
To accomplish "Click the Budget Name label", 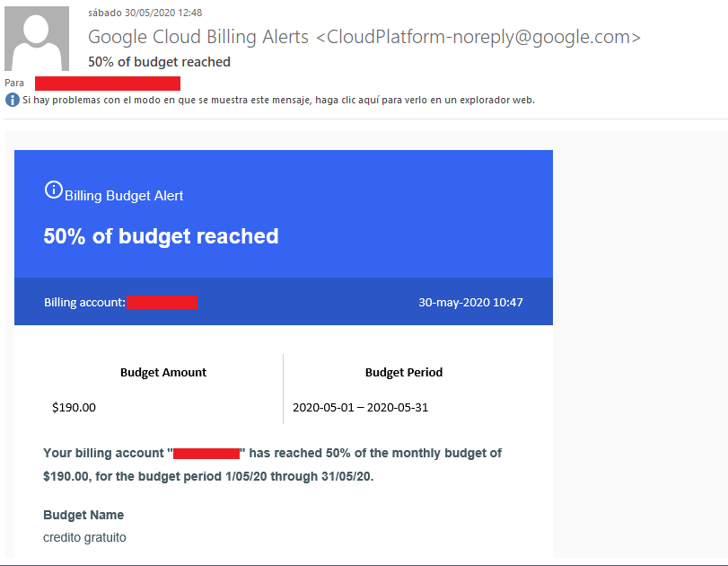I will point(83,515).
